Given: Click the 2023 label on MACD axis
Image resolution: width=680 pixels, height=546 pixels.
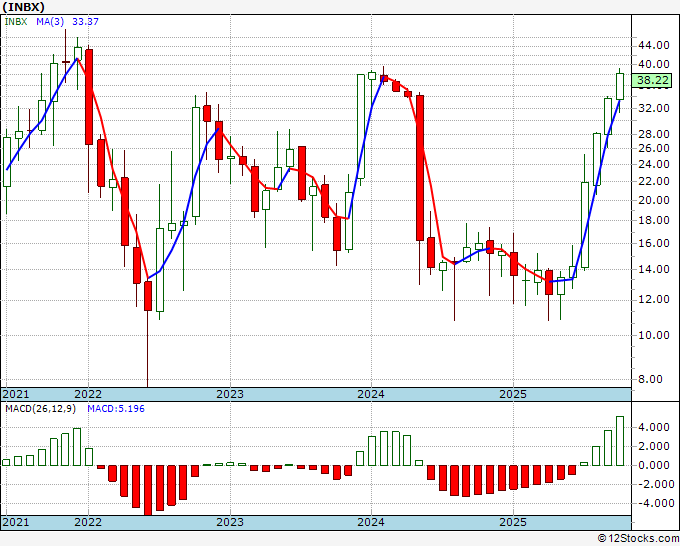Looking at the screenshot, I should coord(230,522).
